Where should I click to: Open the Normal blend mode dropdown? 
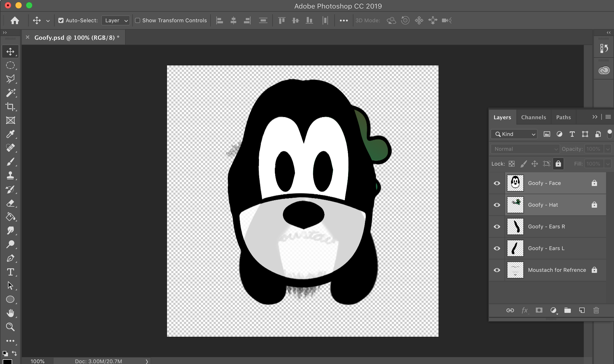pos(525,149)
